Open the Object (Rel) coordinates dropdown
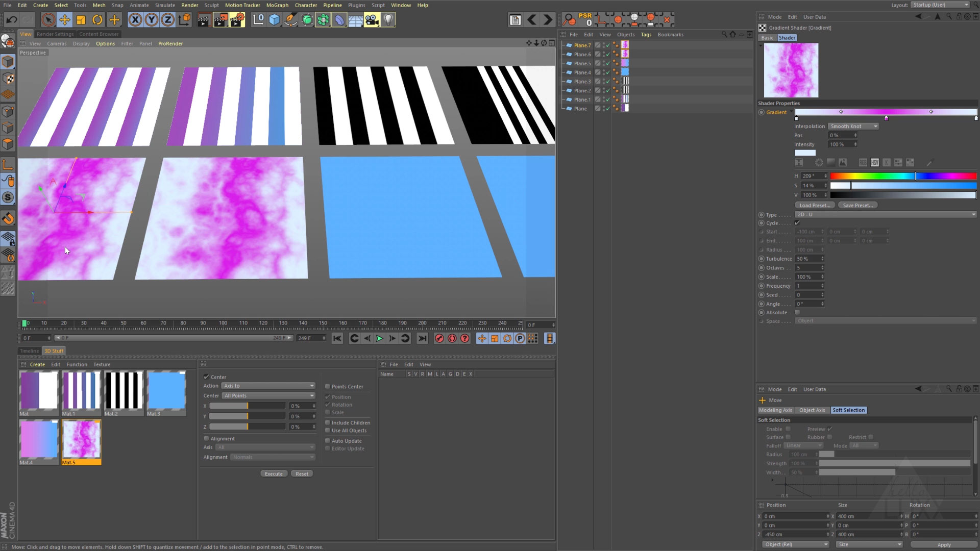 coord(796,544)
